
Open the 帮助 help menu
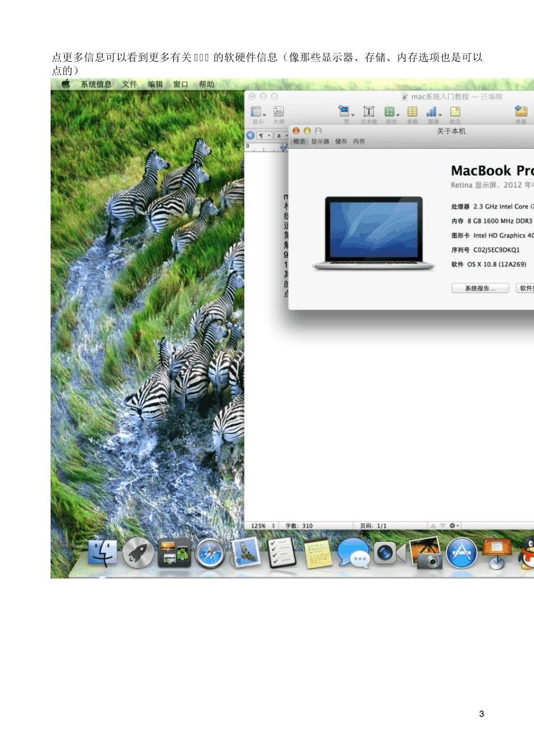coord(206,84)
